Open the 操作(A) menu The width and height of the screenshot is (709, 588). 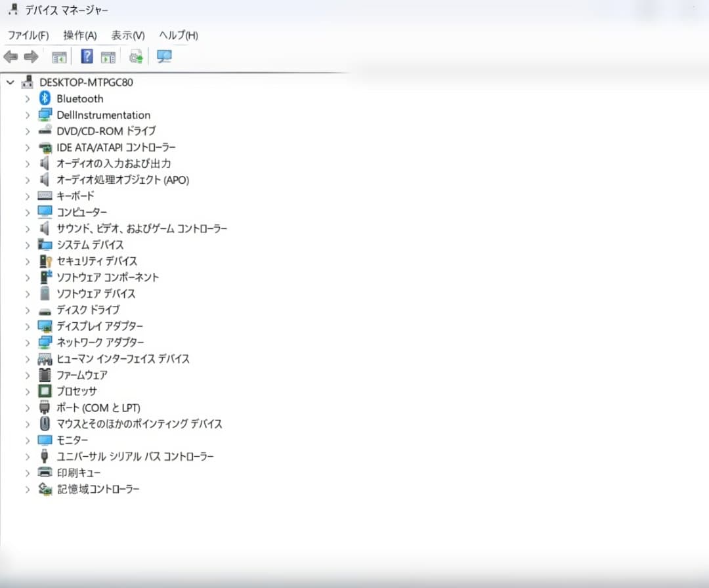point(80,35)
